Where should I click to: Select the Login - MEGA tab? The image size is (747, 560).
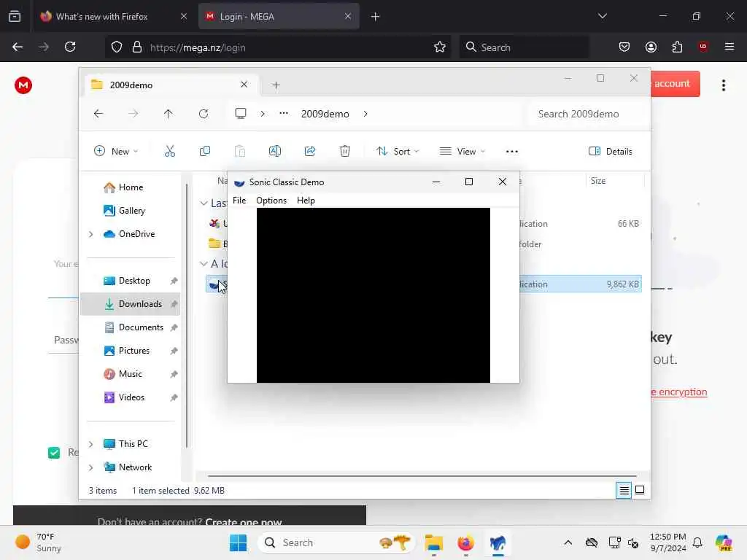(x=278, y=16)
